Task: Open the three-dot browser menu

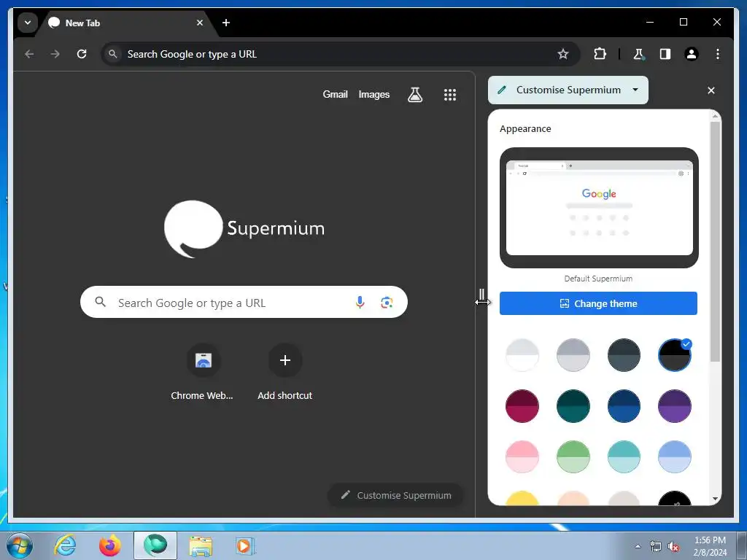Action: (x=718, y=54)
